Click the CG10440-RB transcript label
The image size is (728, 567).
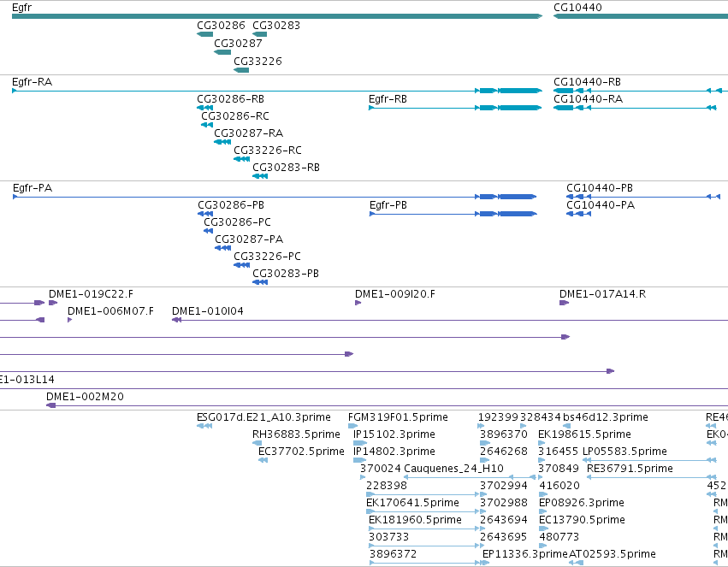click(x=588, y=82)
